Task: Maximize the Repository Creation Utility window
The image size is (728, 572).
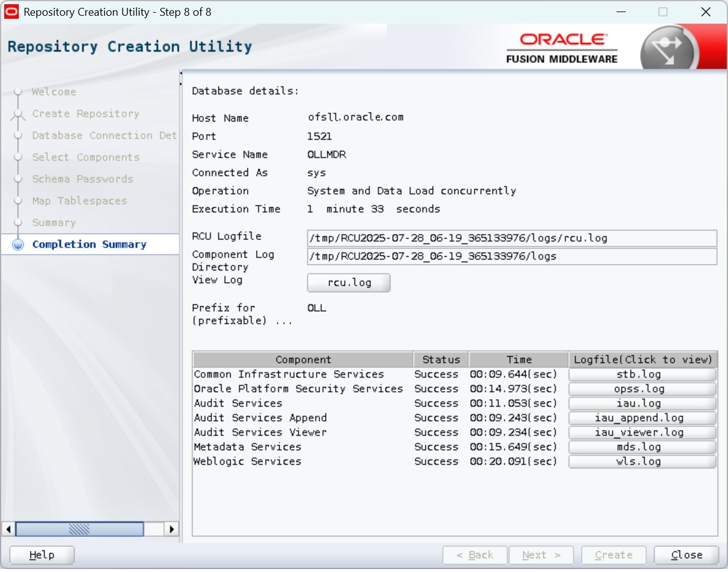Action: pos(663,12)
